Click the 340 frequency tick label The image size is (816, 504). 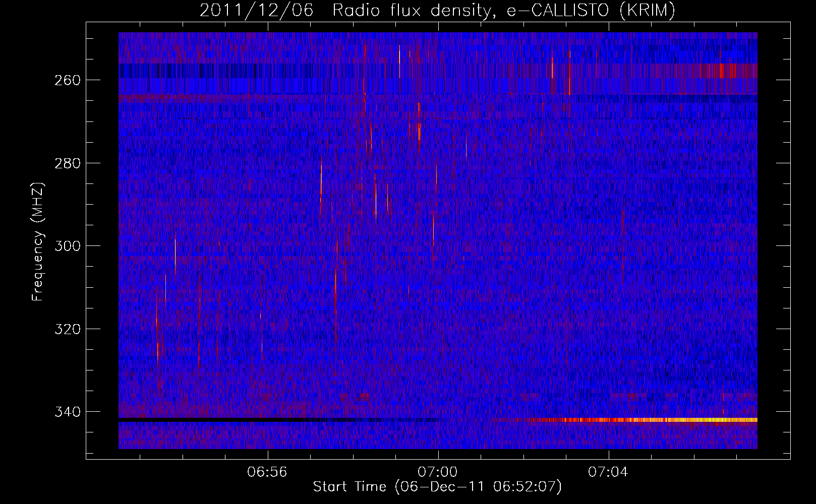(68, 412)
